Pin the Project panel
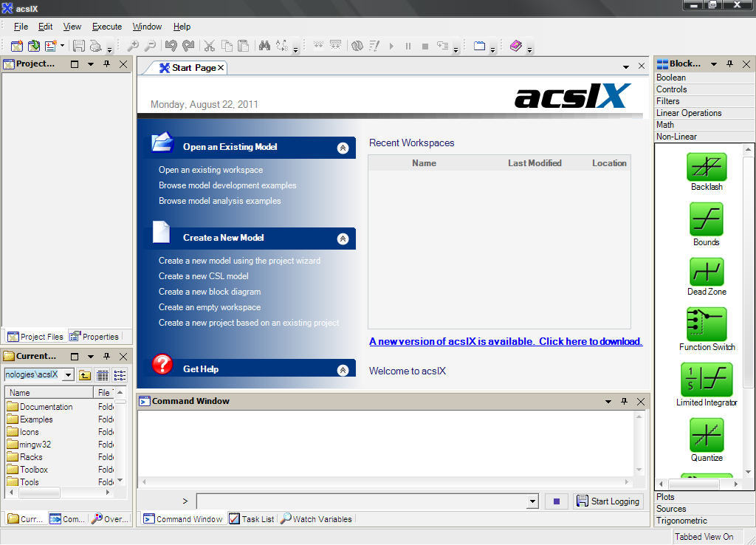The width and height of the screenshot is (756, 545). (106, 64)
